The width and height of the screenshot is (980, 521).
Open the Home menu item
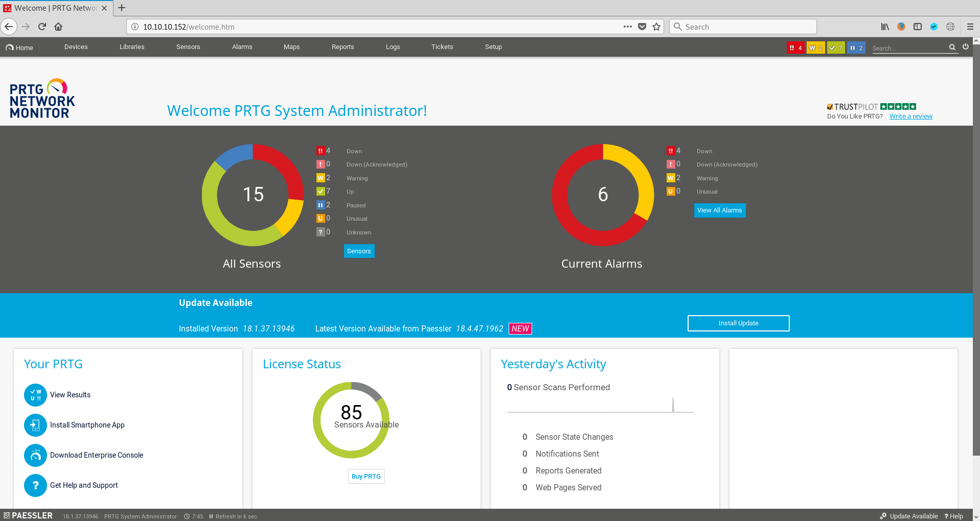[x=19, y=48]
